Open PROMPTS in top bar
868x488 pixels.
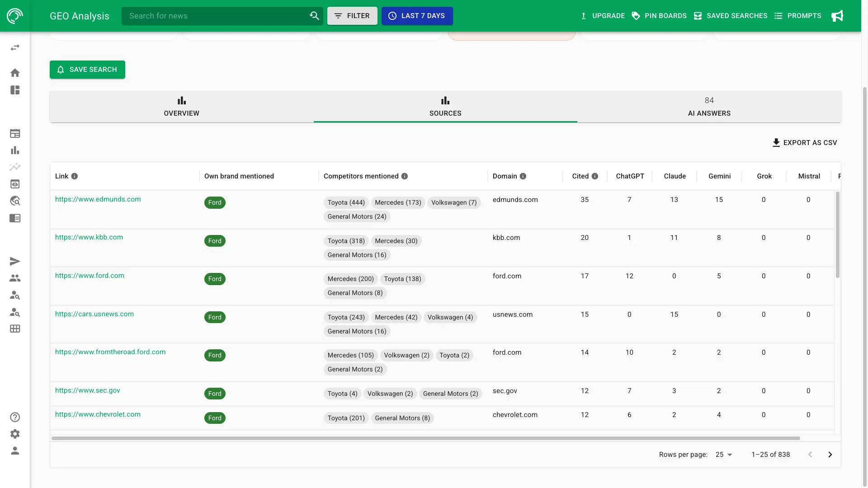coord(797,16)
